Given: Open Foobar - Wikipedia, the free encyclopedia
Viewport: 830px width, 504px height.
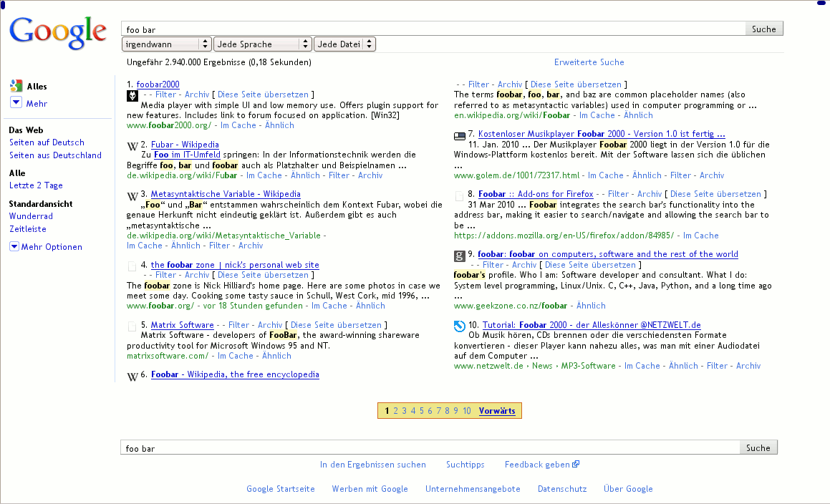Looking at the screenshot, I should (x=235, y=374).
